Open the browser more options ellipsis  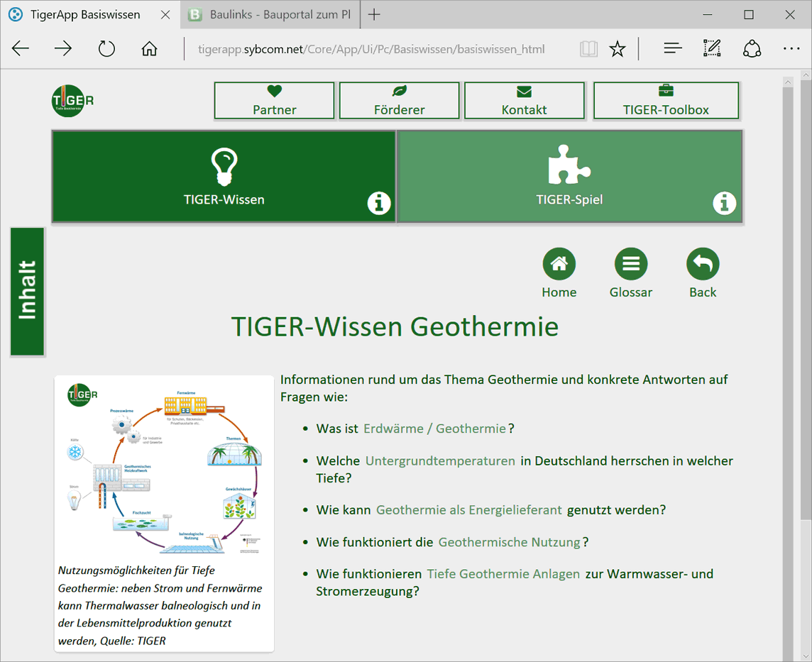(791, 49)
